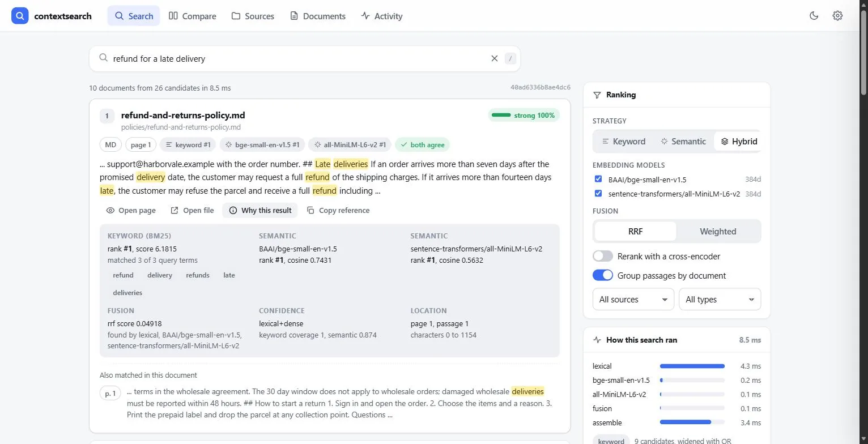Click the 'both agree' badge
The height and width of the screenshot is (444, 868).
(423, 144)
